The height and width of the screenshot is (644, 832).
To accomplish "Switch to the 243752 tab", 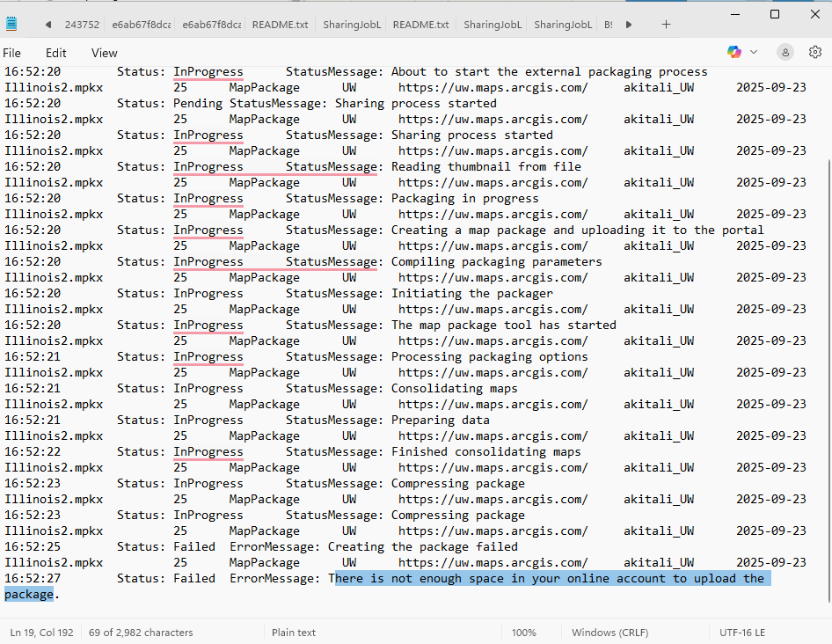I will coord(82,25).
